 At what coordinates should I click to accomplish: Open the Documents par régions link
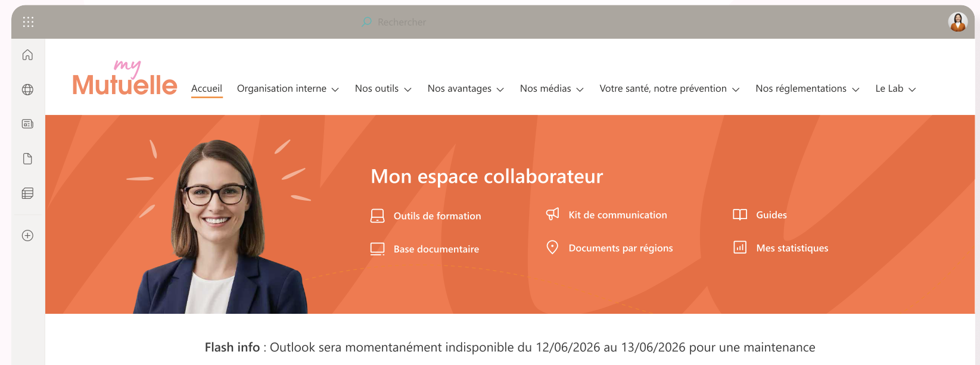click(620, 248)
